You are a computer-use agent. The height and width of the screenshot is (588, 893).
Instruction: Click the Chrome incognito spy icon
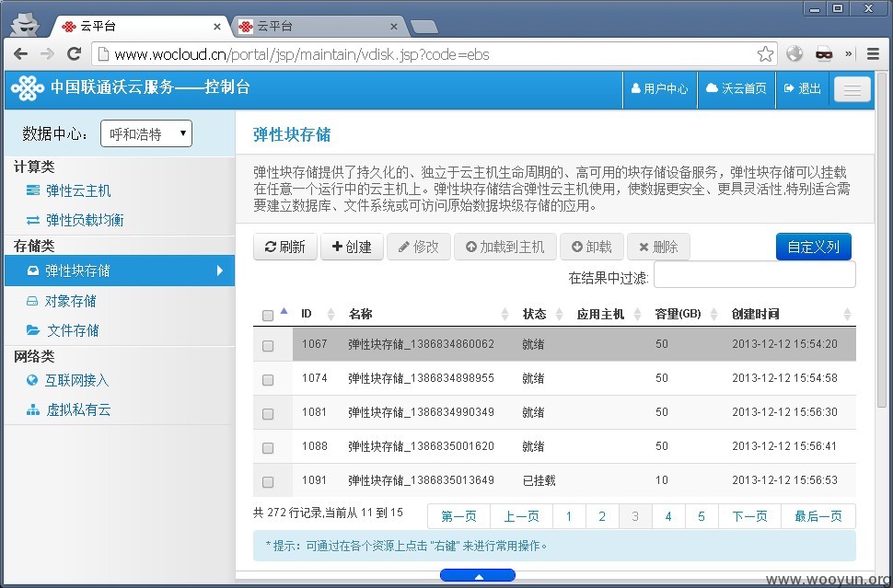[x=25, y=25]
